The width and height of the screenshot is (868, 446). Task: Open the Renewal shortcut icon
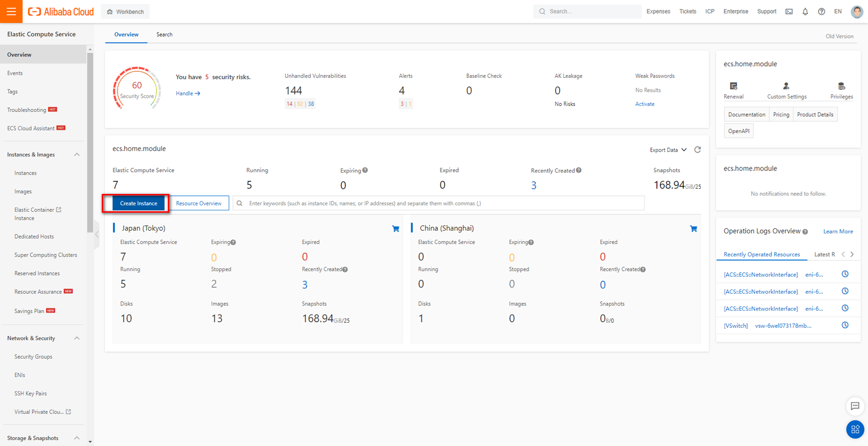point(733,86)
